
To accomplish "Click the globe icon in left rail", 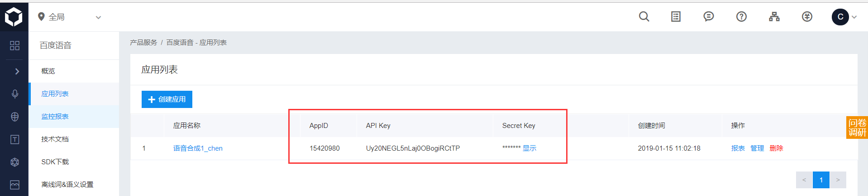I will [15, 117].
